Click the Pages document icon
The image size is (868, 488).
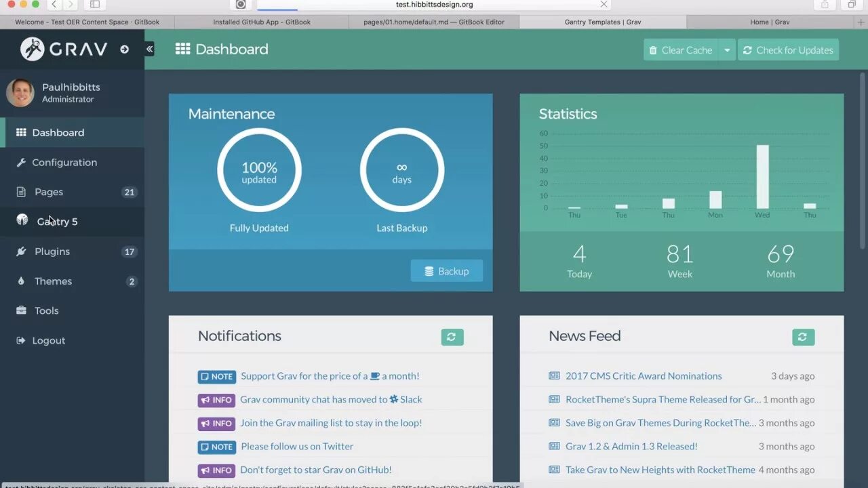pyautogui.click(x=21, y=192)
